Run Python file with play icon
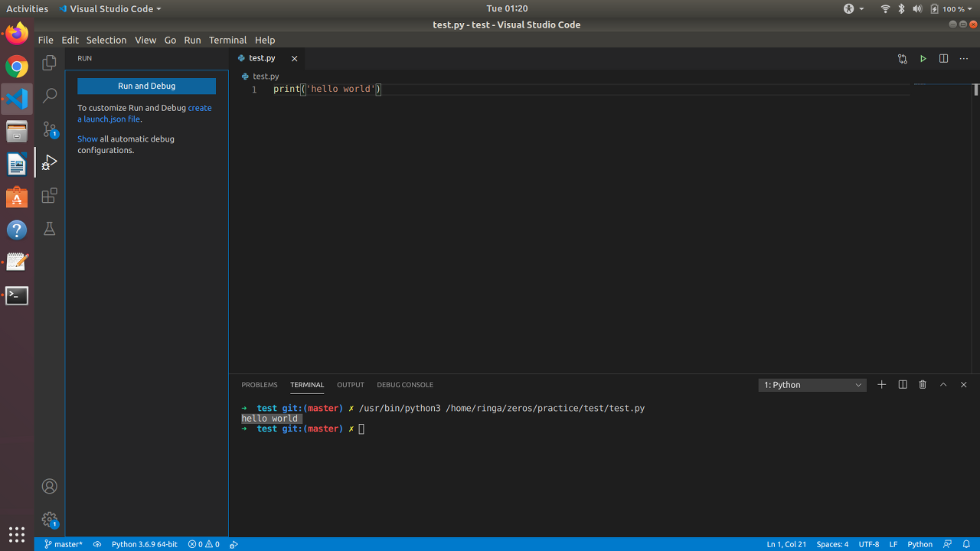The width and height of the screenshot is (980, 551). tap(923, 58)
